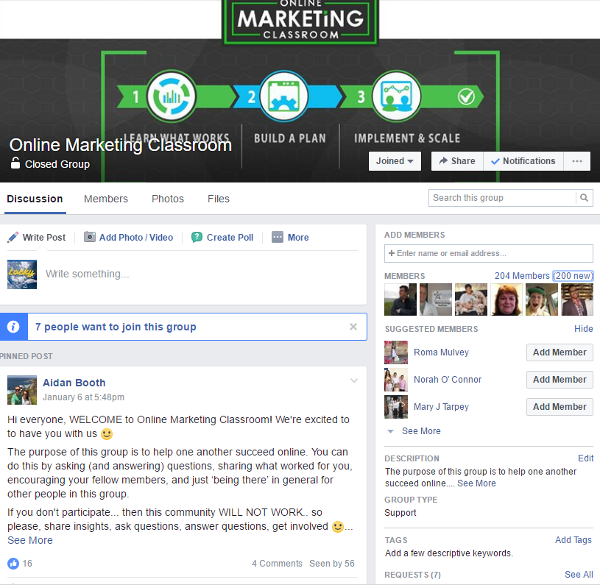
Task: Click See All requests link
Action: pyautogui.click(x=579, y=574)
